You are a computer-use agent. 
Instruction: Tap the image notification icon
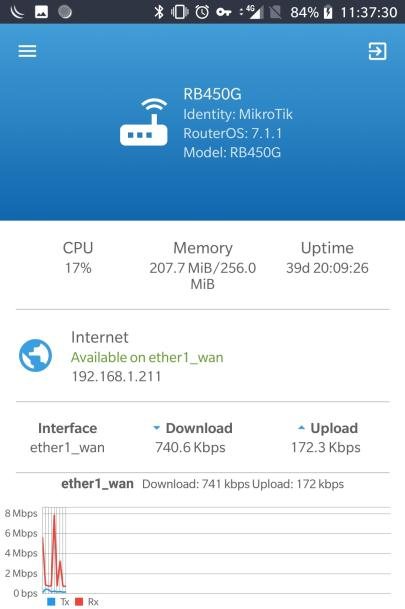tap(42, 12)
